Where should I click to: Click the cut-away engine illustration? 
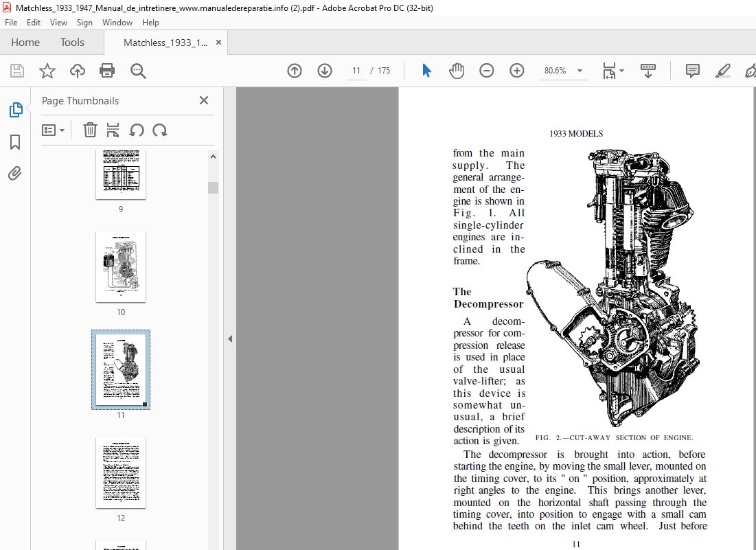pyautogui.click(x=613, y=287)
